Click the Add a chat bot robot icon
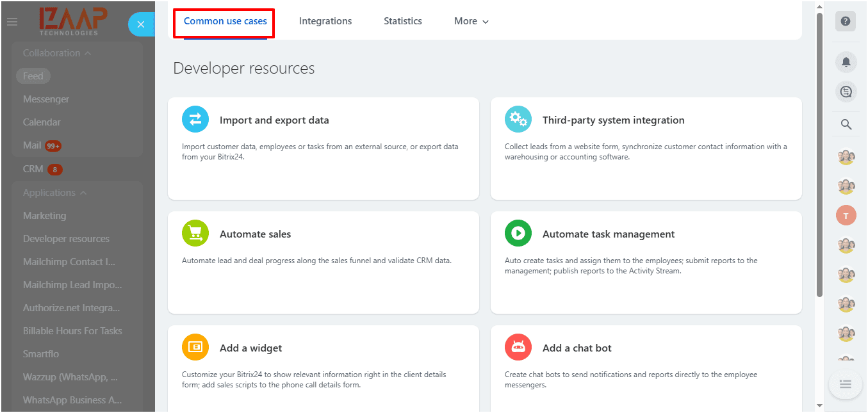This screenshot has width=868, height=413. pos(518,347)
